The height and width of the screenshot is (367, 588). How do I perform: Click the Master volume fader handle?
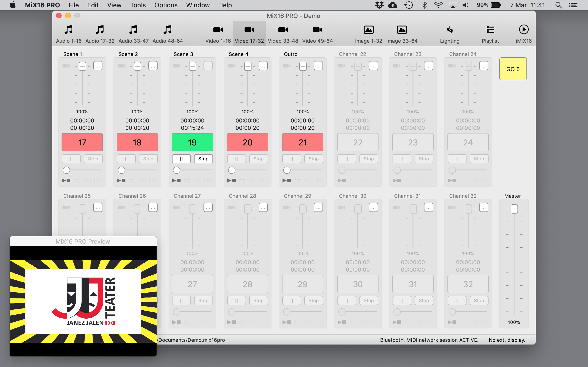[x=514, y=209]
